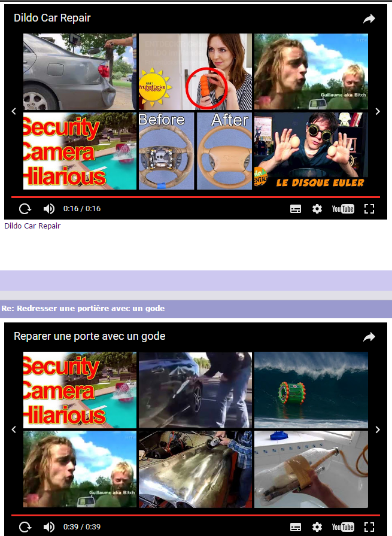392x536 pixels.
Task: Show previous suggestions in top player
Action: (x=14, y=111)
